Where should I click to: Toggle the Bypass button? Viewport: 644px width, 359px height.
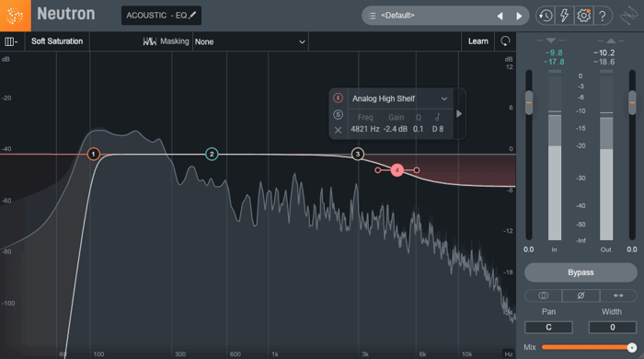pos(581,272)
